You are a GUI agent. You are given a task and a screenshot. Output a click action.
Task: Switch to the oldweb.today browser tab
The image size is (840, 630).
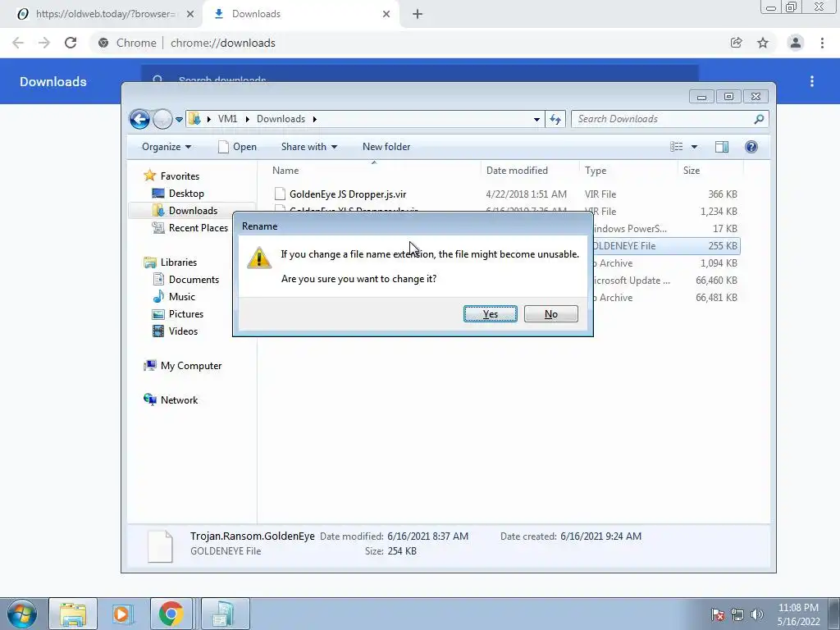click(100, 14)
